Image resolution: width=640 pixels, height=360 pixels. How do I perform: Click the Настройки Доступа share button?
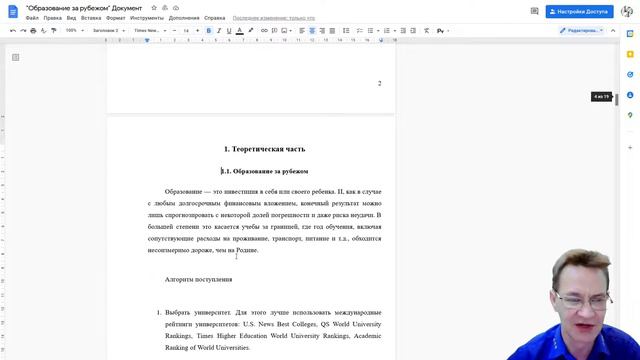[x=580, y=11]
